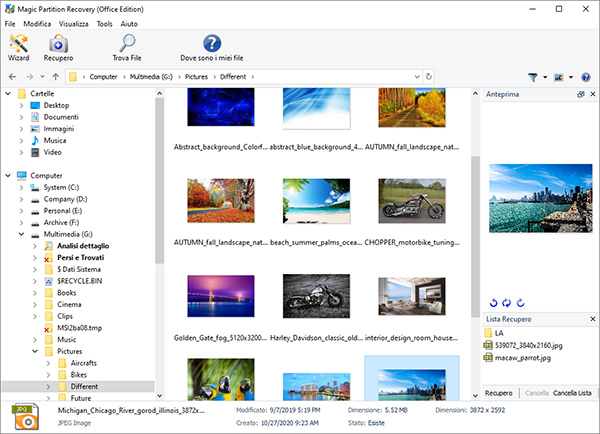The height and width of the screenshot is (434, 600).
Task: Select Video library folder
Action: click(52, 152)
